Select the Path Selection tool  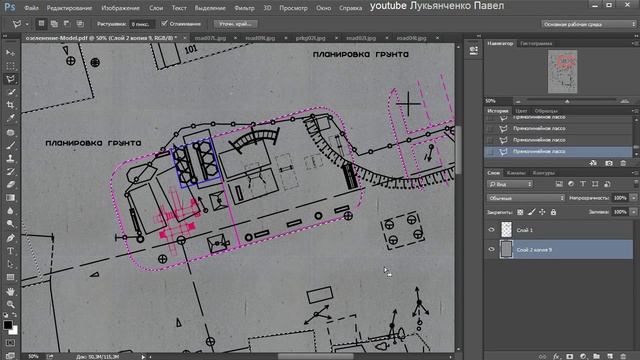[11, 264]
